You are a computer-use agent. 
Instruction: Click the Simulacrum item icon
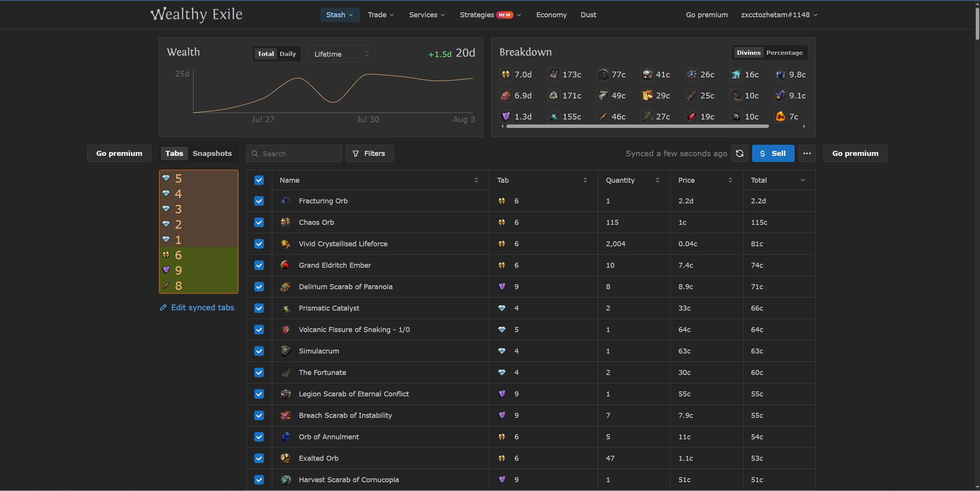[285, 351]
